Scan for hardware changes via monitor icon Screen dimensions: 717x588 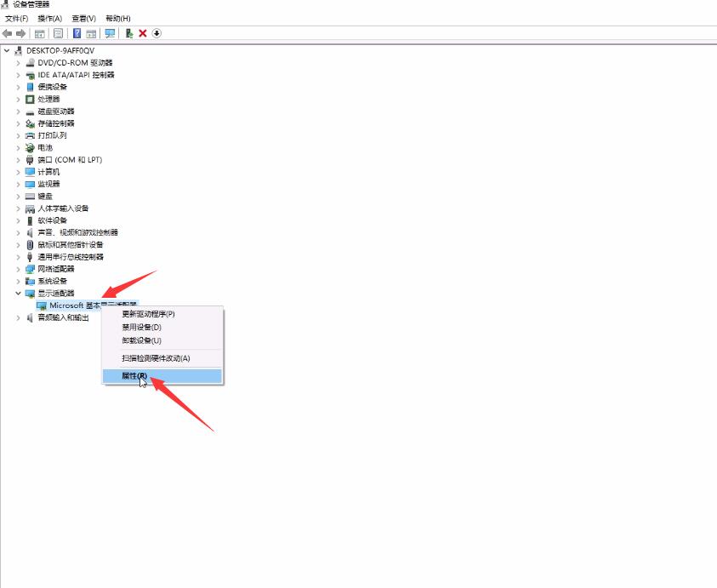(110, 33)
